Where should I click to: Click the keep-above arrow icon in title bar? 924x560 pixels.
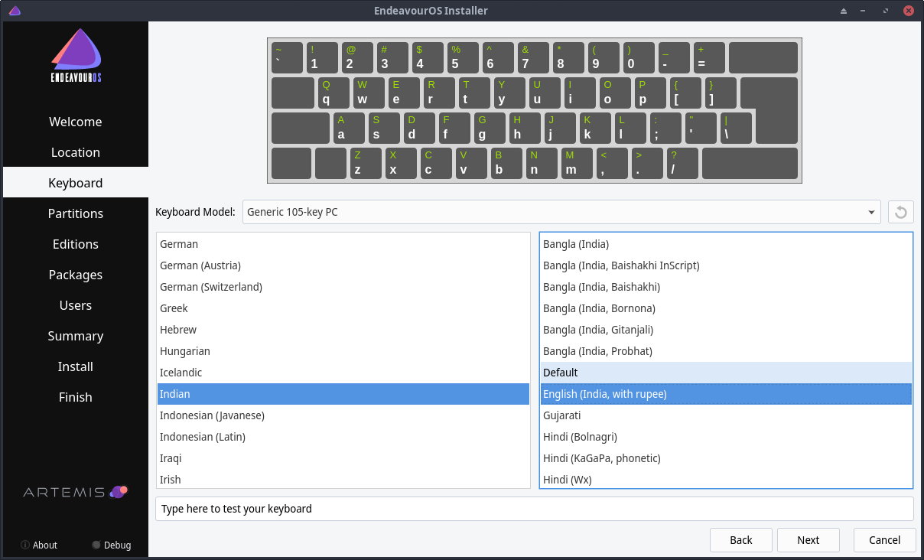(843, 11)
